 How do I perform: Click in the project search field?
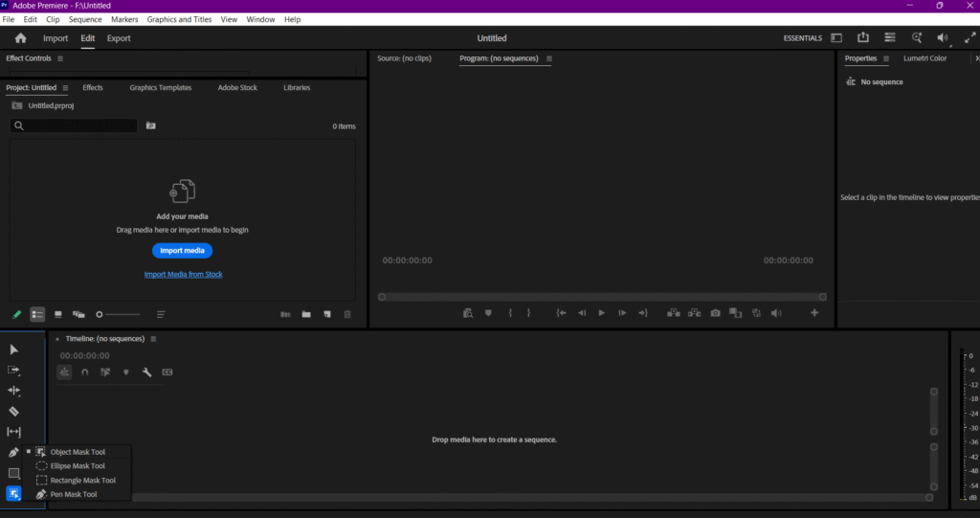74,125
